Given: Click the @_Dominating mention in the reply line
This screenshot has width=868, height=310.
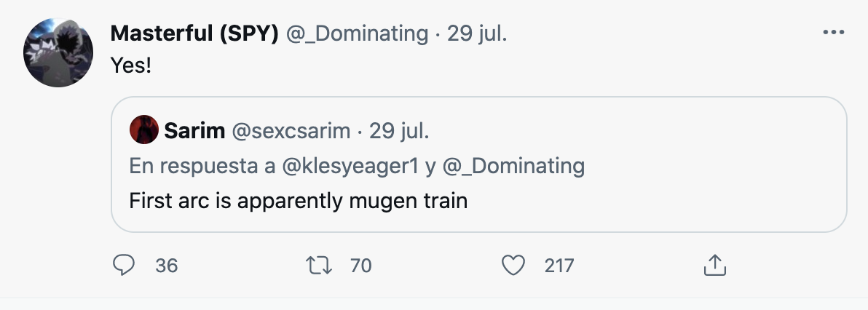Looking at the screenshot, I should click(x=513, y=166).
